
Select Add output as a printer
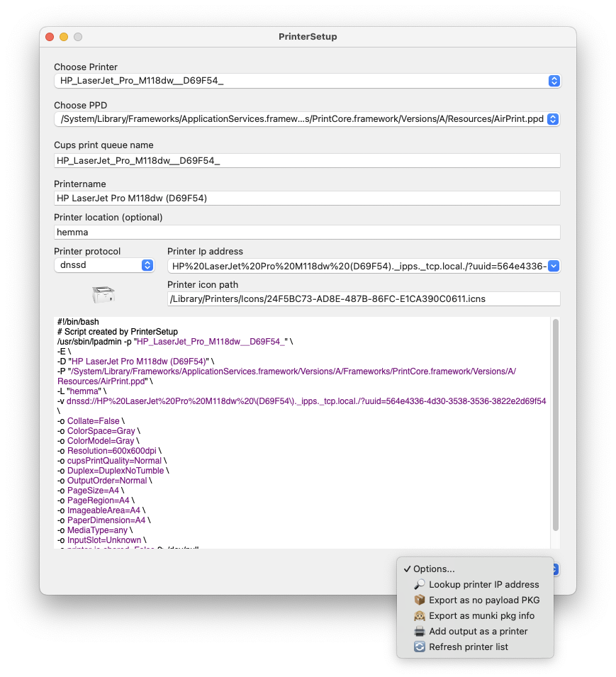(478, 632)
